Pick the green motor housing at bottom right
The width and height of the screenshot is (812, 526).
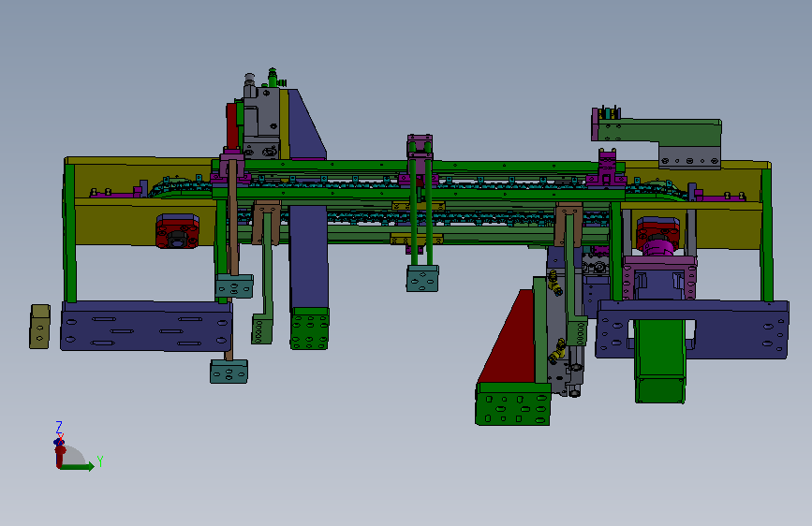[660, 361]
